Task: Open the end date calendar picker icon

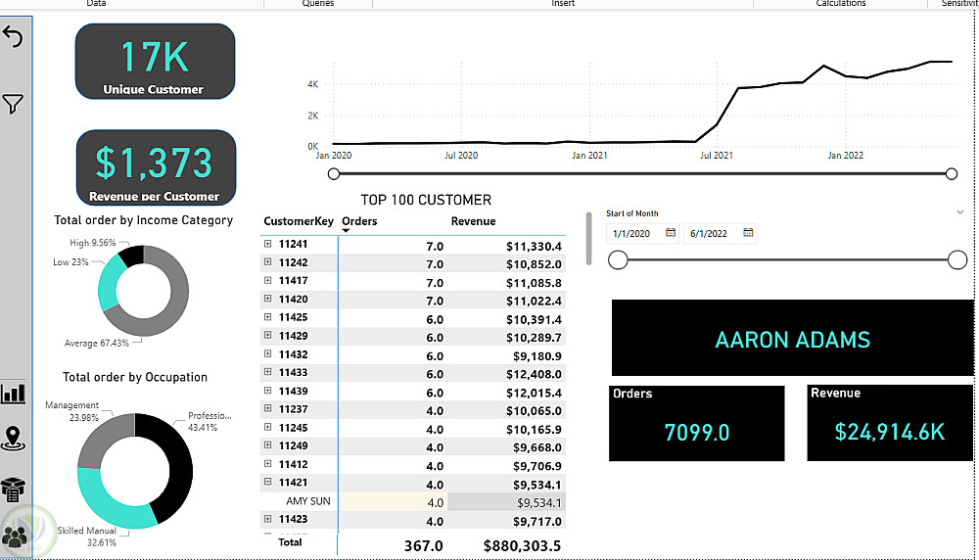Action: (x=748, y=233)
